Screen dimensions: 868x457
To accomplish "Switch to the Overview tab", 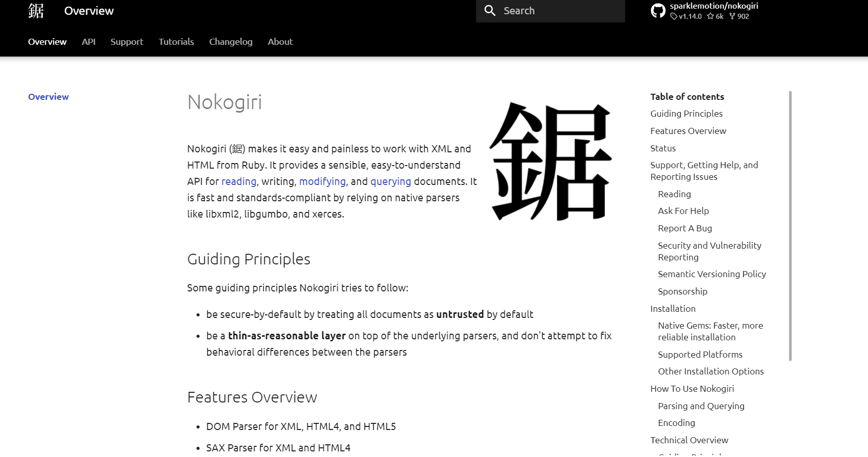I will click(x=47, y=42).
